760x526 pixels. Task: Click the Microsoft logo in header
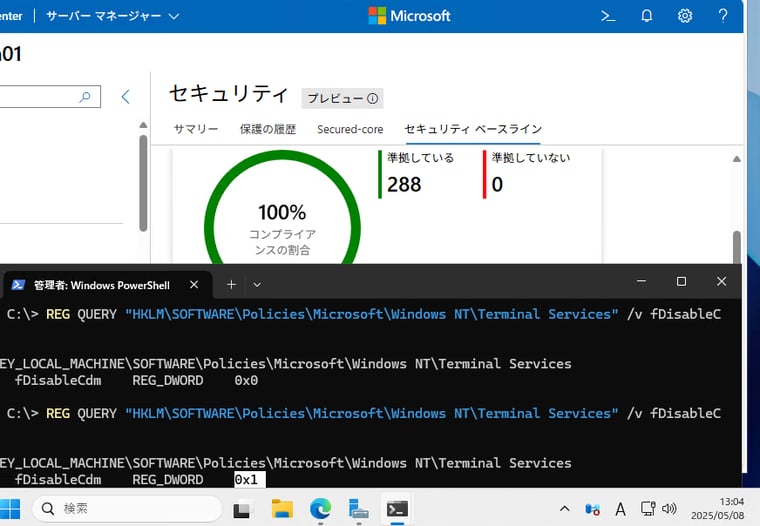click(409, 16)
